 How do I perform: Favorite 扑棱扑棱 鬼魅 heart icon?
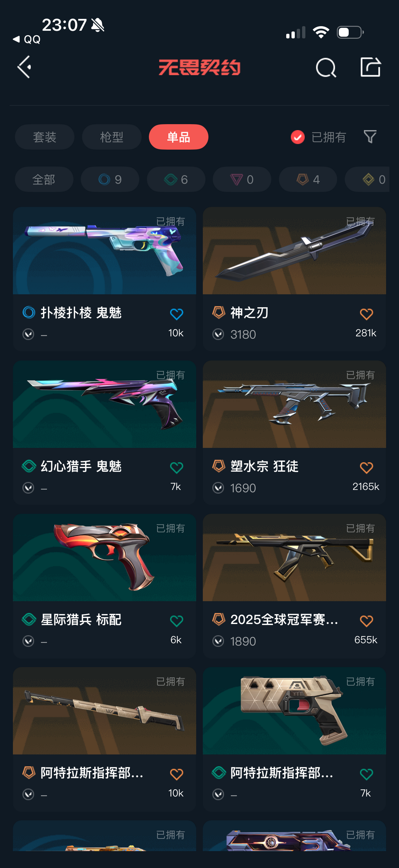[177, 314]
